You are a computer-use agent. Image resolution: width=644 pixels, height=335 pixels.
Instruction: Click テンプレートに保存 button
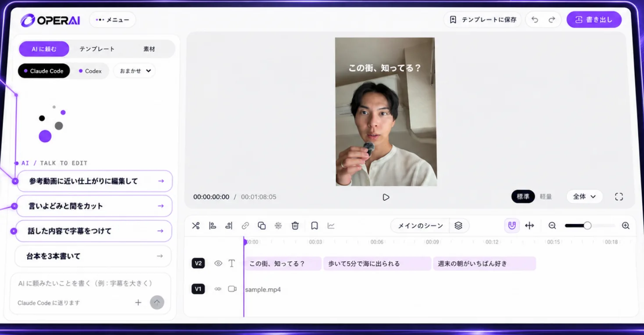(x=483, y=20)
